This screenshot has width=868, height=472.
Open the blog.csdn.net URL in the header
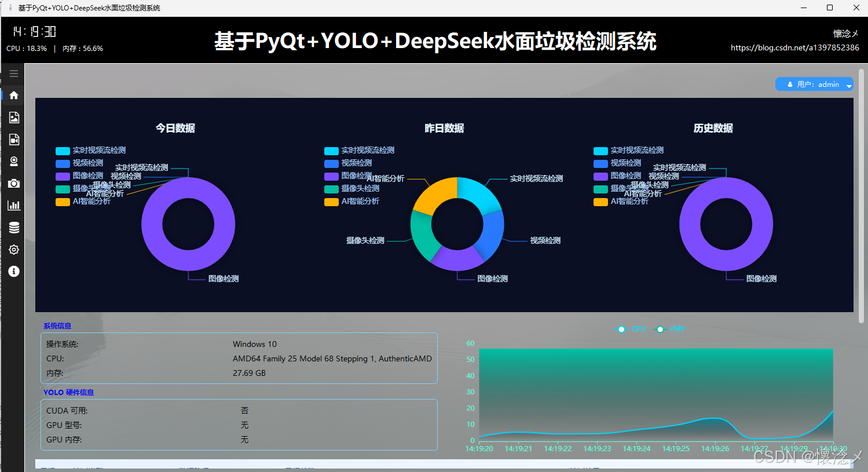(x=795, y=47)
